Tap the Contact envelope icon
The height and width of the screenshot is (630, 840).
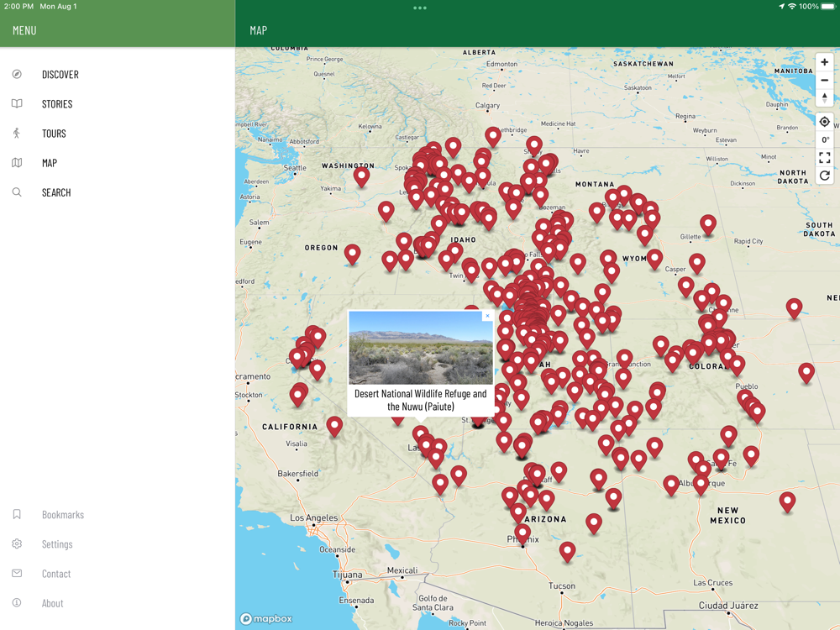[17, 573]
